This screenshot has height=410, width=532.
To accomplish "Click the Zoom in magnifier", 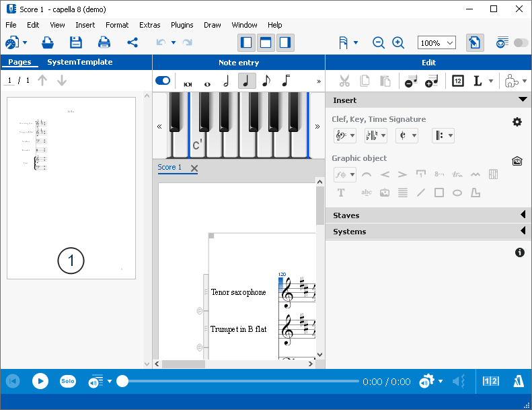I will click(x=398, y=42).
